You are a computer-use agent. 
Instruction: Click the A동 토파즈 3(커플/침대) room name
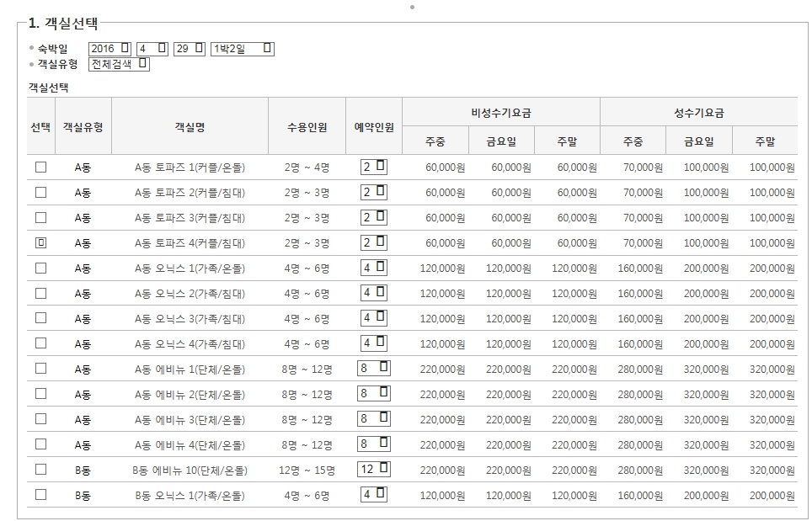(x=190, y=218)
